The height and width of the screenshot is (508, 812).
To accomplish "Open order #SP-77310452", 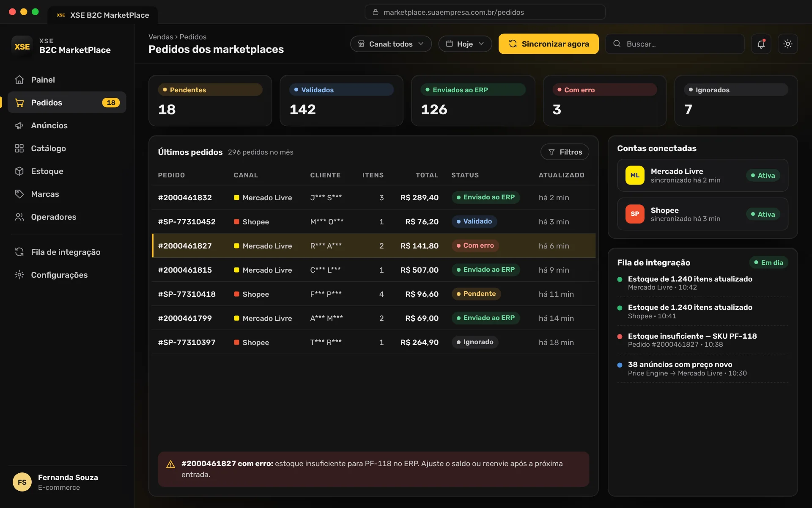I will (x=373, y=222).
